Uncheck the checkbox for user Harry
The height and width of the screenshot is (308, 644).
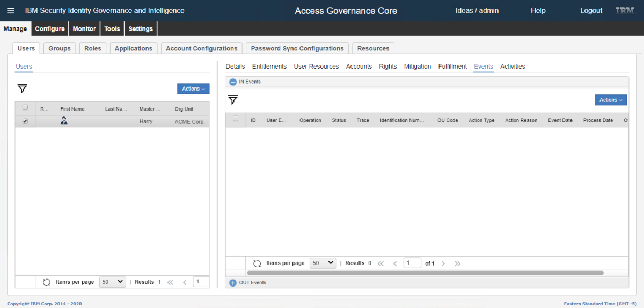pos(25,122)
